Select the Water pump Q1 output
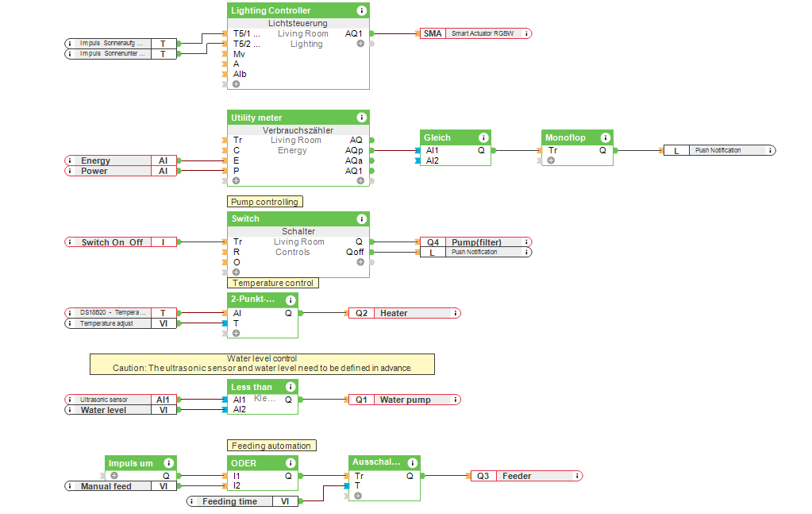Screen dimensions: 812x514 coord(405,400)
